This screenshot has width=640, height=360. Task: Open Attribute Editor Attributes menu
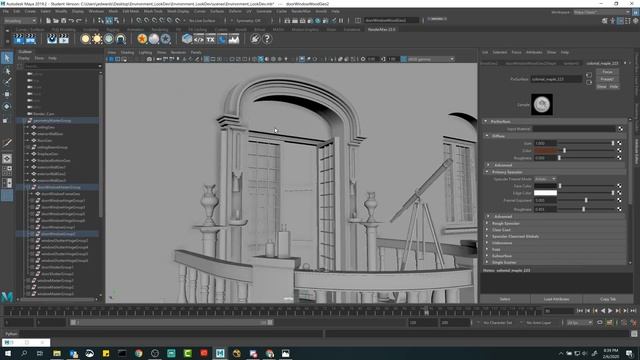tap(534, 52)
